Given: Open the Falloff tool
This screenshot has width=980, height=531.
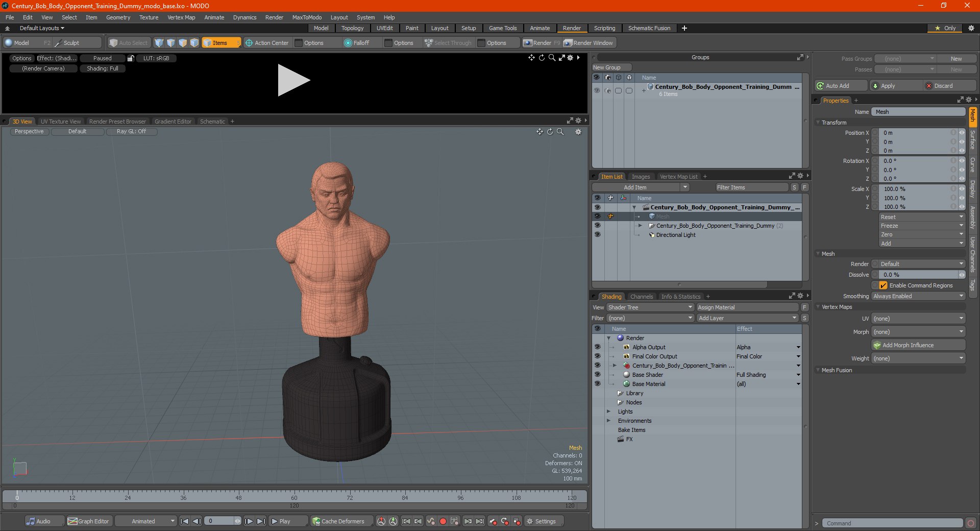Looking at the screenshot, I should [x=357, y=43].
